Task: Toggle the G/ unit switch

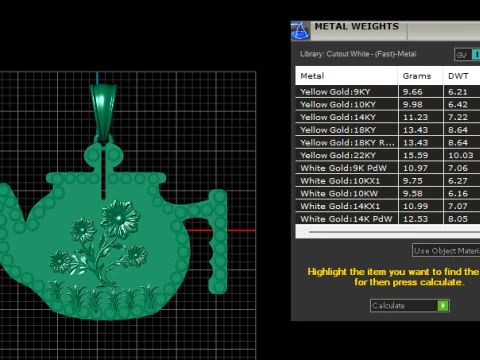Action: click(467, 55)
